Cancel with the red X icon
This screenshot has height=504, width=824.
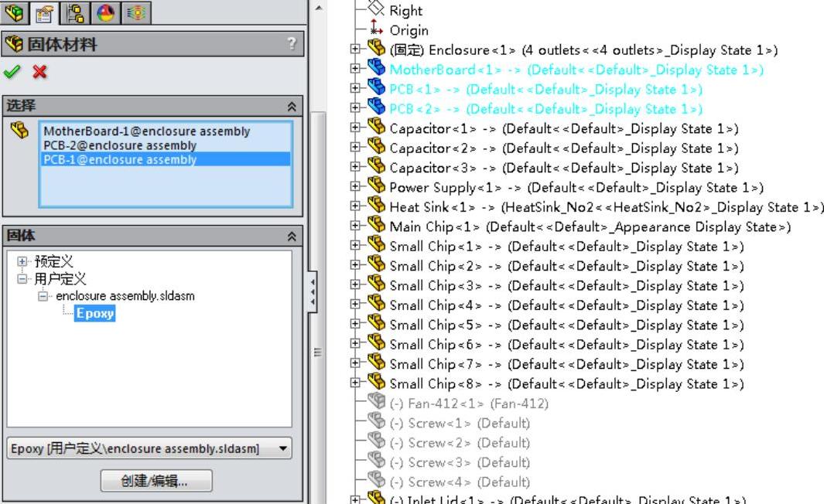39,72
